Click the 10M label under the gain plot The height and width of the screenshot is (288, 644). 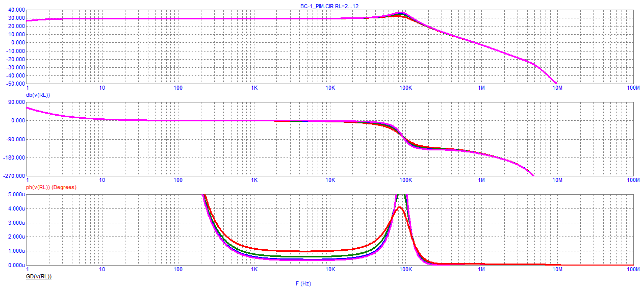pyautogui.click(x=557, y=88)
